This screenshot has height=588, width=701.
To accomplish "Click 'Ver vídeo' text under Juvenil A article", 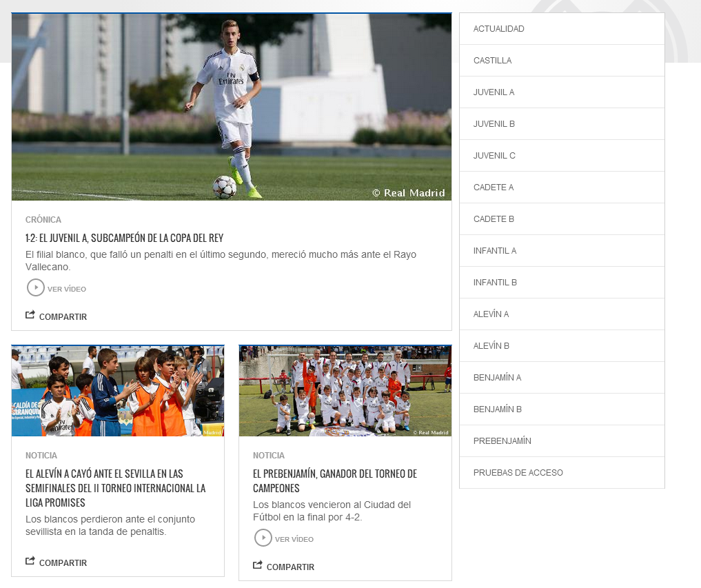I will 67,289.
